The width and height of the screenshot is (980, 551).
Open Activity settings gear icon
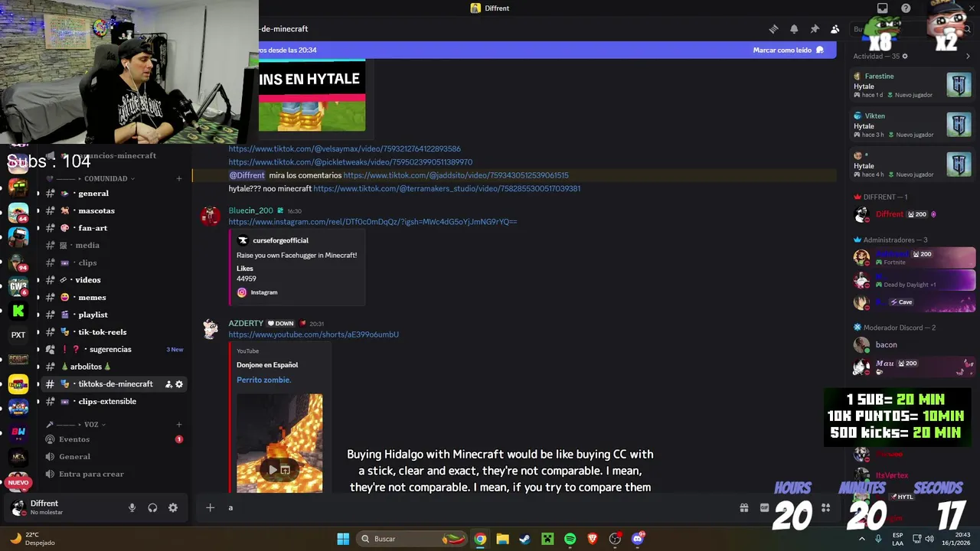(x=905, y=56)
